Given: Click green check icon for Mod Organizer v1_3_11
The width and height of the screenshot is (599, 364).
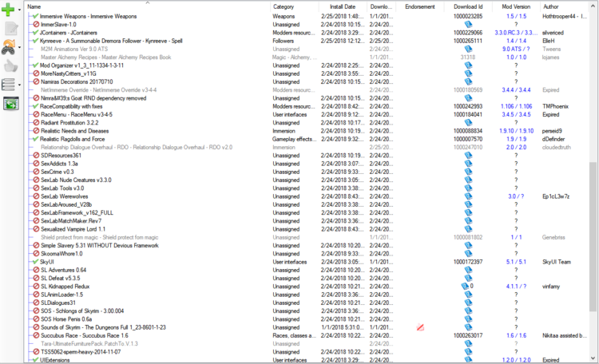Looking at the screenshot, I should click(x=35, y=65).
